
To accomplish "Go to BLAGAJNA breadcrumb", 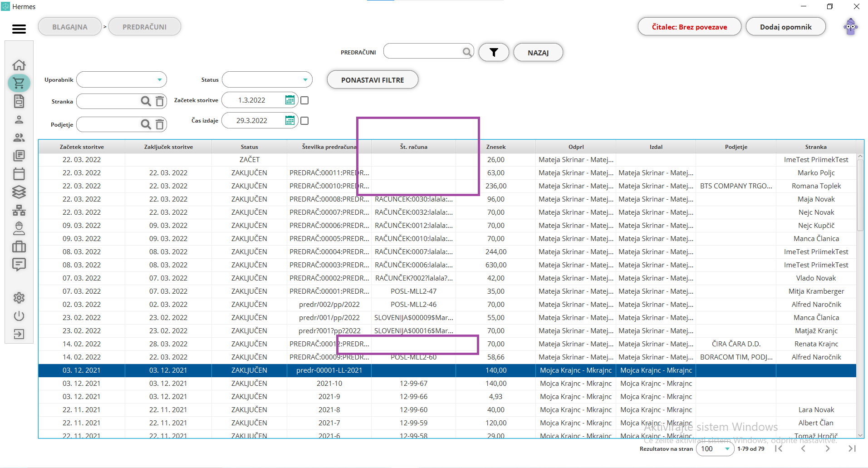I will tap(70, 27).
